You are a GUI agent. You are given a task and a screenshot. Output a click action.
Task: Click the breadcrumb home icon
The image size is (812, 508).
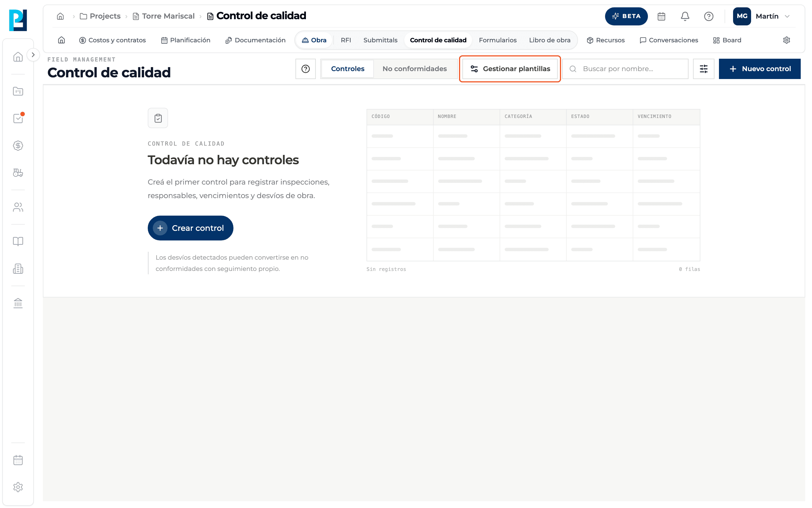pos(60,16)
